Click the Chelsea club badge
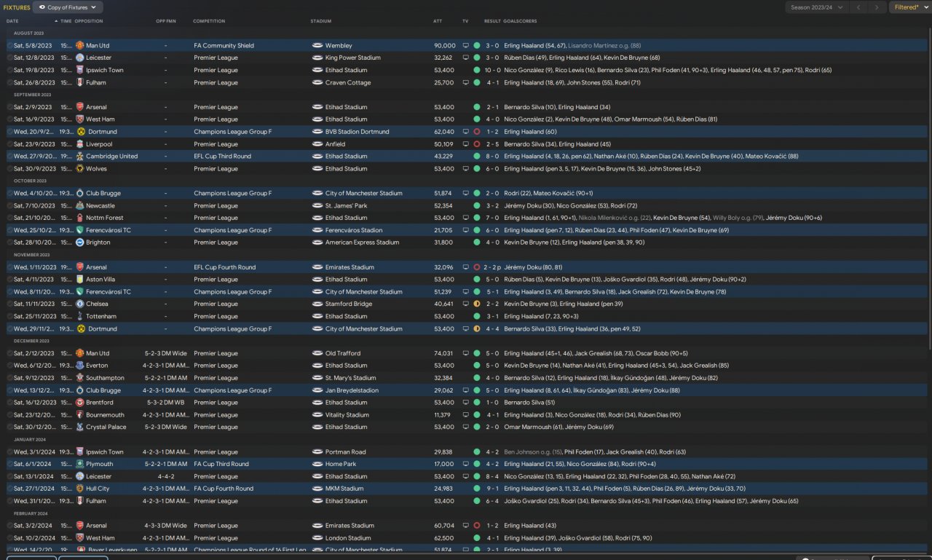Viewport: 932px width, 560px height. coord(80,304)
